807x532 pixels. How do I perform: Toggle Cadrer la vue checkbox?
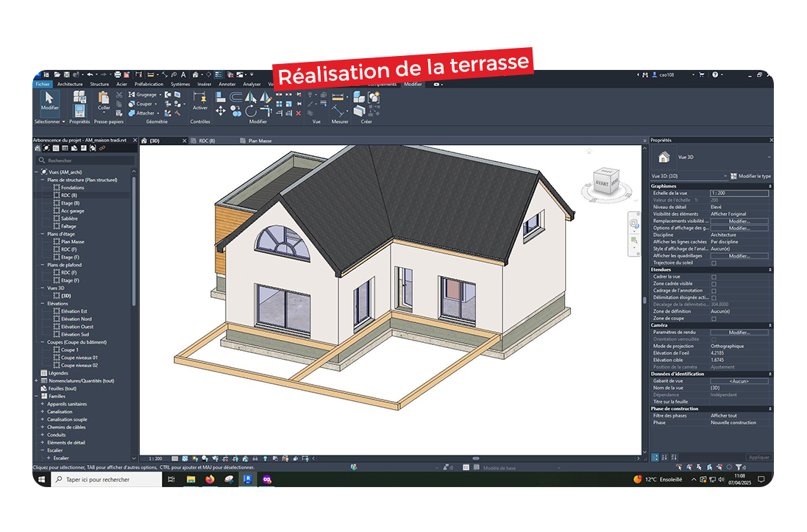click(714, 277)
